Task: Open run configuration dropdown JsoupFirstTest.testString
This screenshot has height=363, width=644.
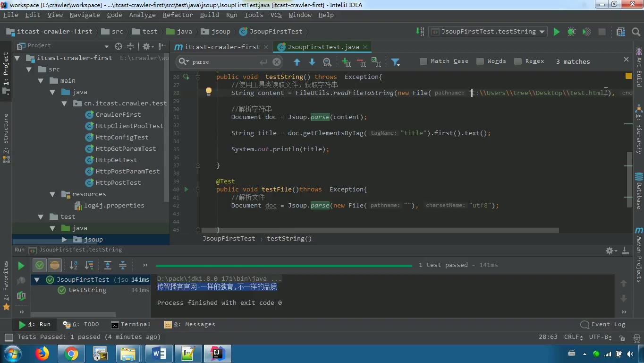Action: [x=488, y=32]
